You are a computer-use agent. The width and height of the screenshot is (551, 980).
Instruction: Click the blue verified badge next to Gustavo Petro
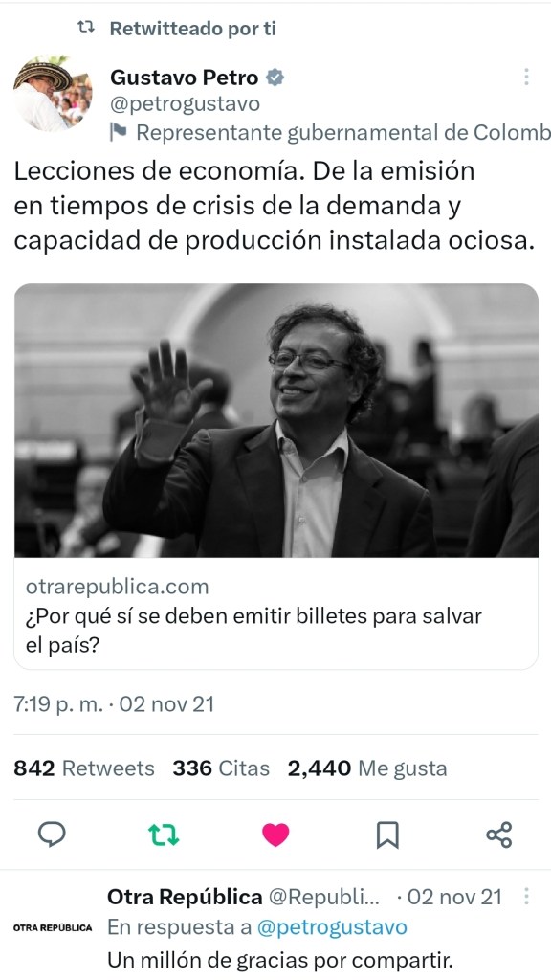pos(275,78)
